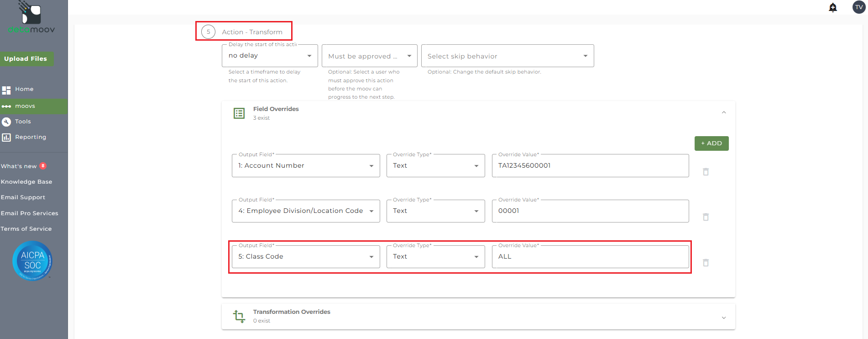
Task: Click the datamoov logo
Action: [x=31, y=18]
